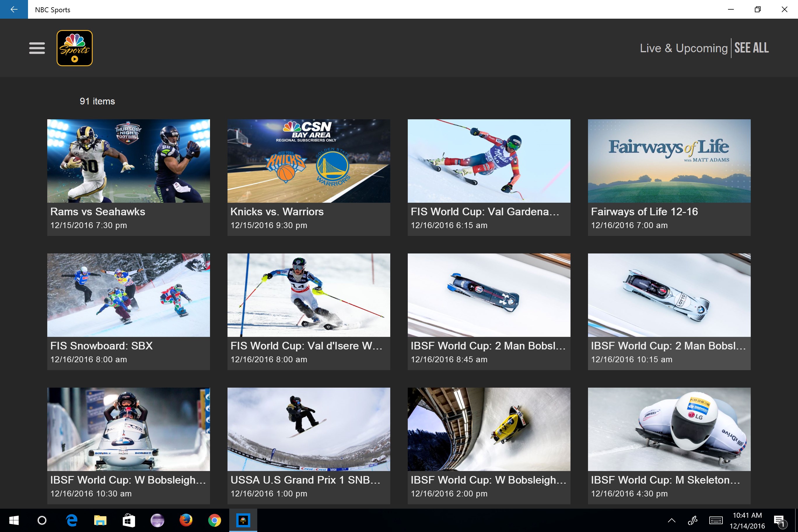This screenshot has height=532, width=798.
Task: Select the IBSF M Skeleton event thumbnail
Action: point(669,429)
